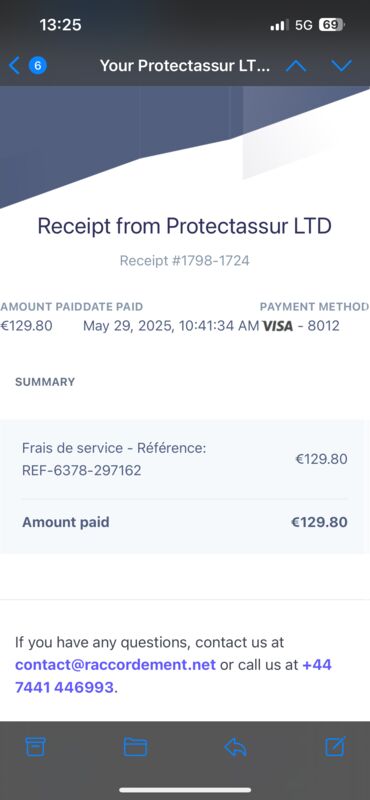Select the truncated subject 'Your Protectassur LT...'
The width and height of the screenshot is (370, 800).
[x=185, y=66]
